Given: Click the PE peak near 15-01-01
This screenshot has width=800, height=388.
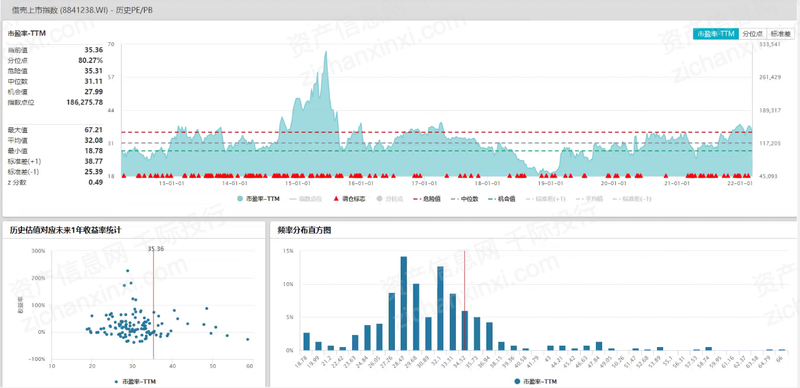Looking at the screenshot, I should click(x=325, y=52).
